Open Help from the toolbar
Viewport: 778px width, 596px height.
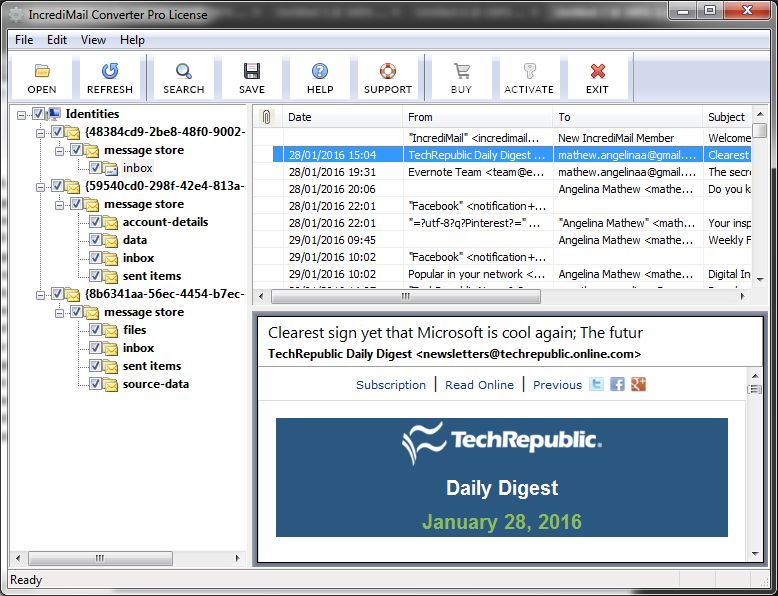[x=320, y=77]
